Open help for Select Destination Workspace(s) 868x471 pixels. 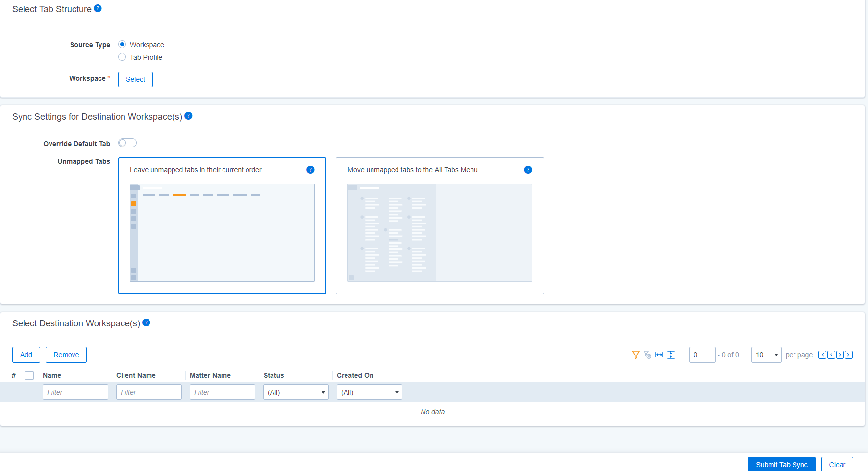tap(146, 322)
